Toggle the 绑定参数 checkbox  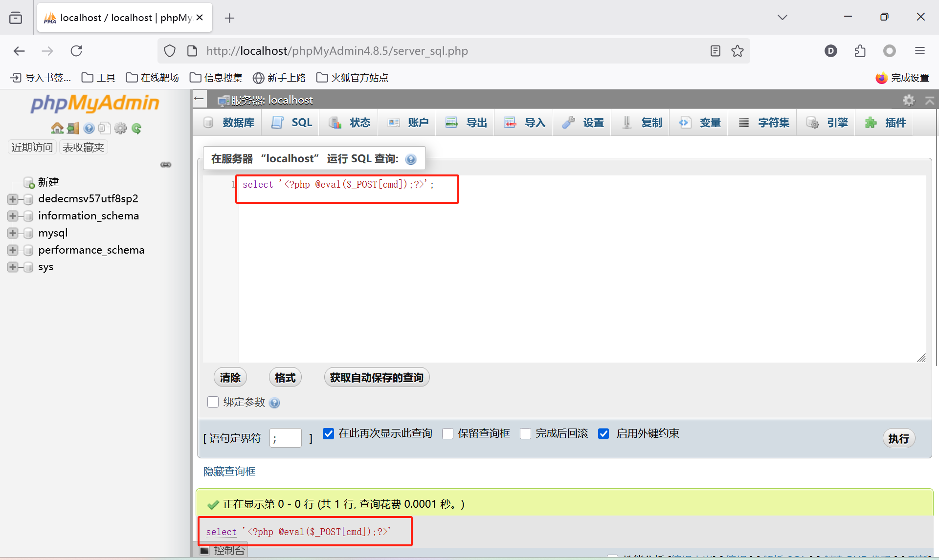pos(213,402)
